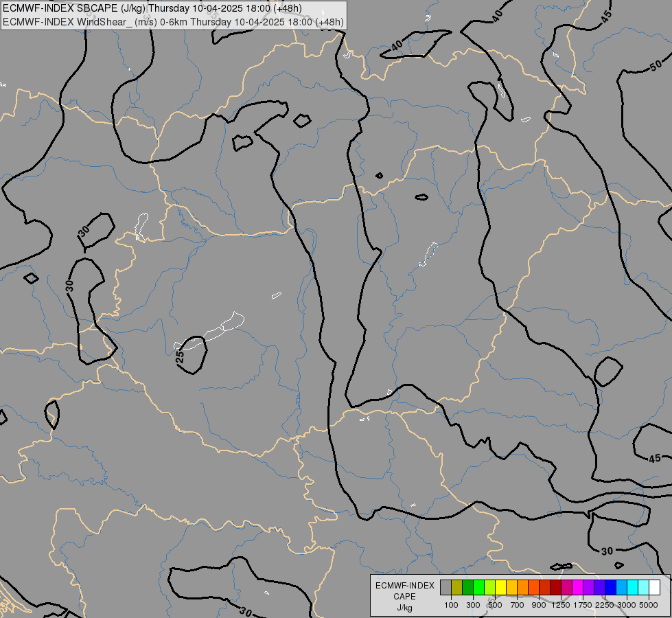Select the deep blue legend swatch
Image resolution: width=672 pixels, height=618 pixels.
point(610,588)
